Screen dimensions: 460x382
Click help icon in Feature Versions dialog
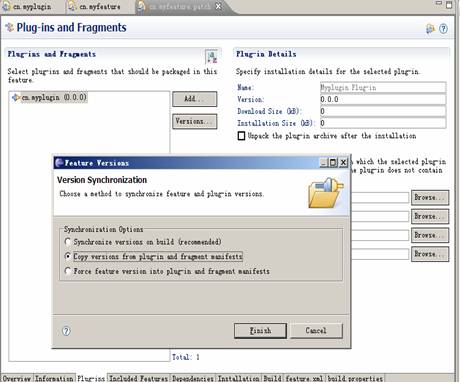coord(66,331)
